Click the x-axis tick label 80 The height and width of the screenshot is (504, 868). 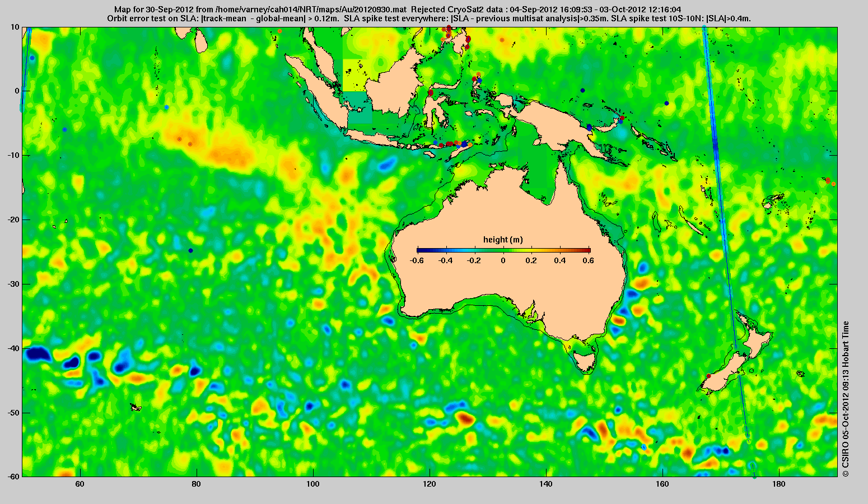[x=197, y=483]
